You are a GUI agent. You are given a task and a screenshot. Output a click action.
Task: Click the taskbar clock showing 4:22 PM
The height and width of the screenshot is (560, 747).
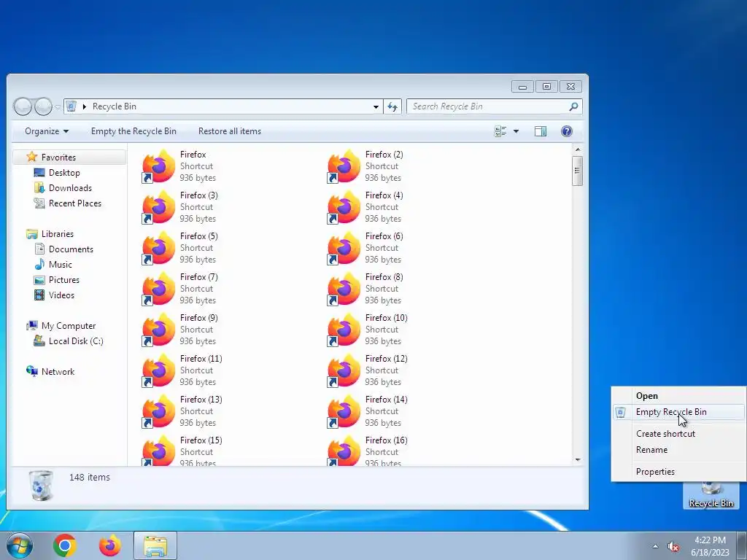point(711,546)
